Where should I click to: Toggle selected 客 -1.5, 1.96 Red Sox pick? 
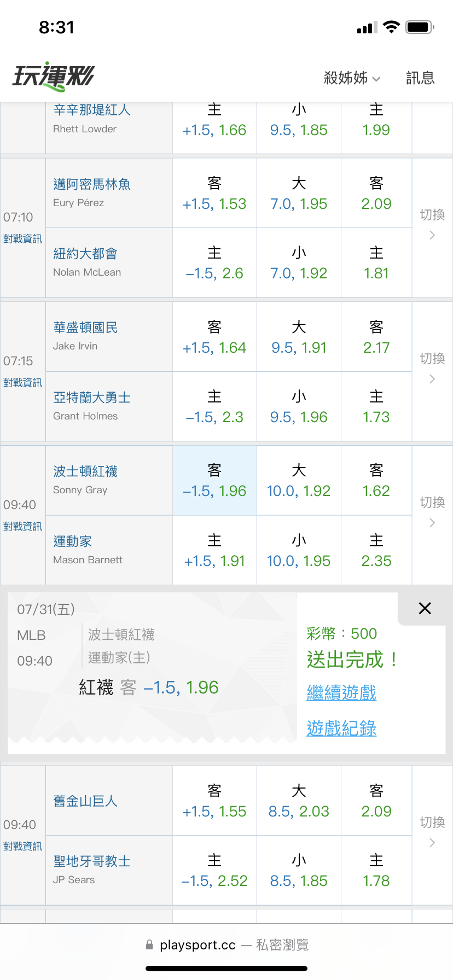[x=214, y=480]
